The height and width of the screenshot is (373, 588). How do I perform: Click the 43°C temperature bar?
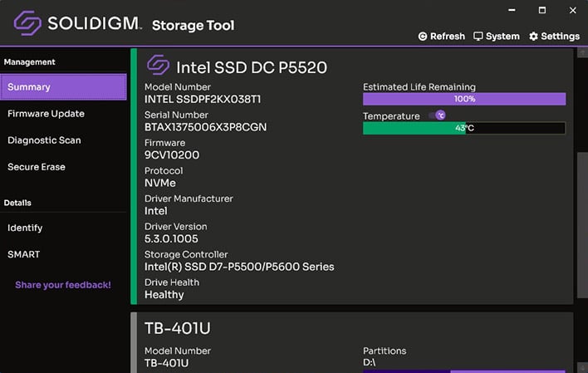tap(464, 128)
